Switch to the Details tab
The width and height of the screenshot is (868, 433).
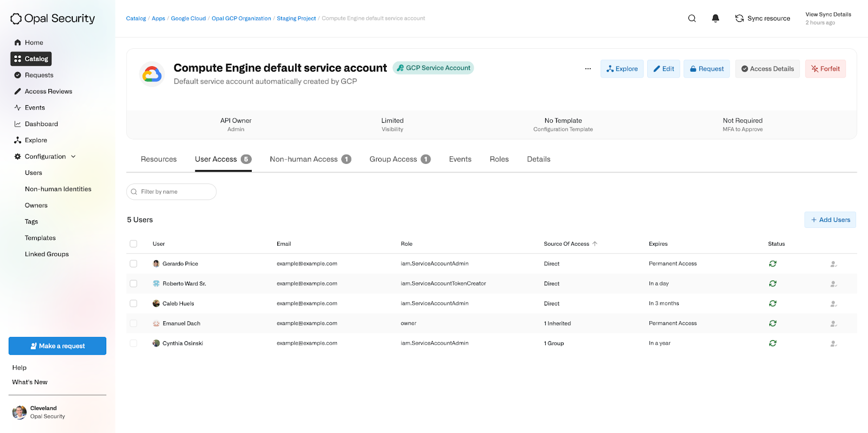coord(539,159)
